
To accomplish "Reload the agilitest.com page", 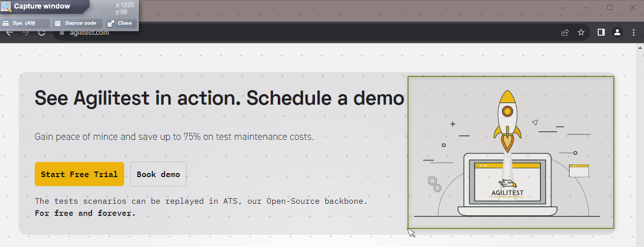I will point(42,33).
